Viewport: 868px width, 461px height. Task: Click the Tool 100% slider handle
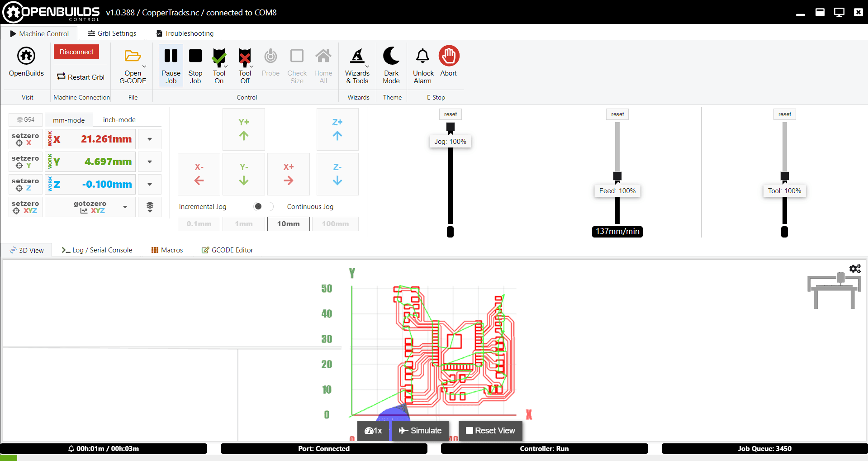tap(785, 176)
